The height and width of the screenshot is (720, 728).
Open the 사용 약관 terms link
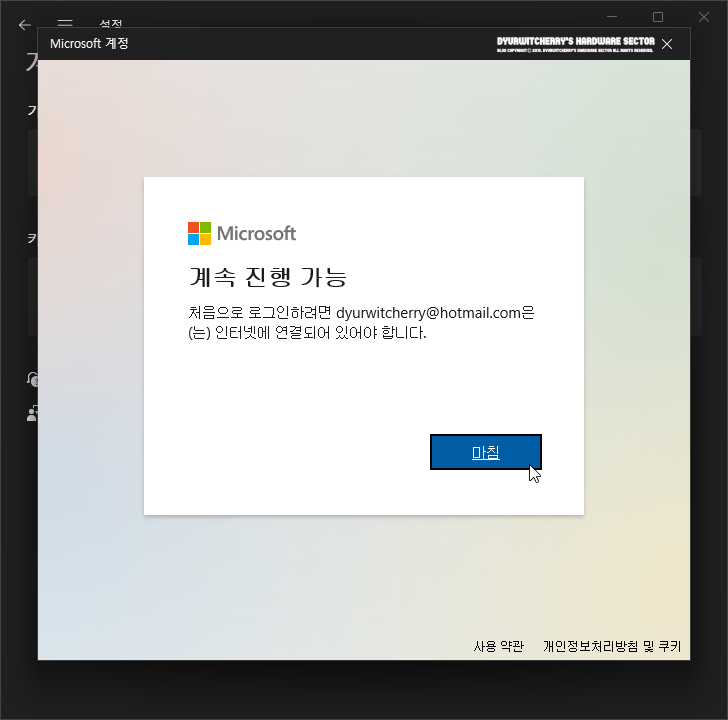click(499, 646)
